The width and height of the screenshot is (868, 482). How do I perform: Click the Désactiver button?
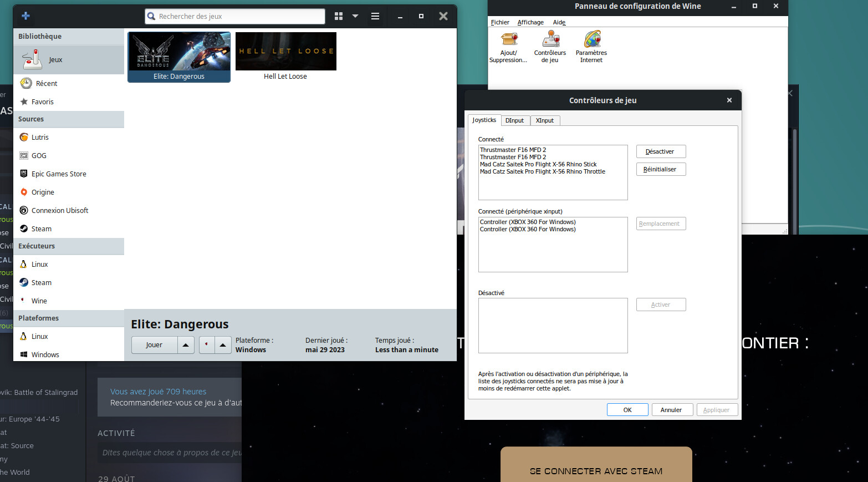pyautogui.click(x=661, y=151)
